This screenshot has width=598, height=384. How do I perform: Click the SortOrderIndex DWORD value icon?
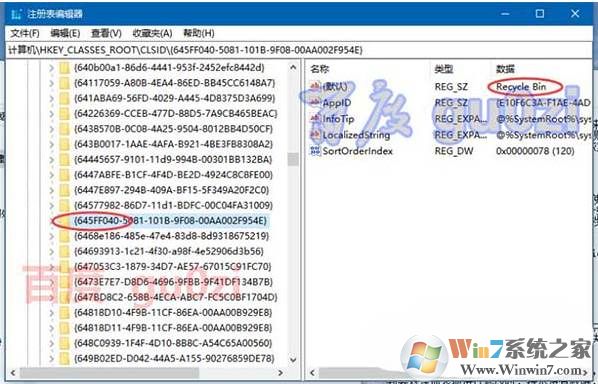tap(315, 151)
